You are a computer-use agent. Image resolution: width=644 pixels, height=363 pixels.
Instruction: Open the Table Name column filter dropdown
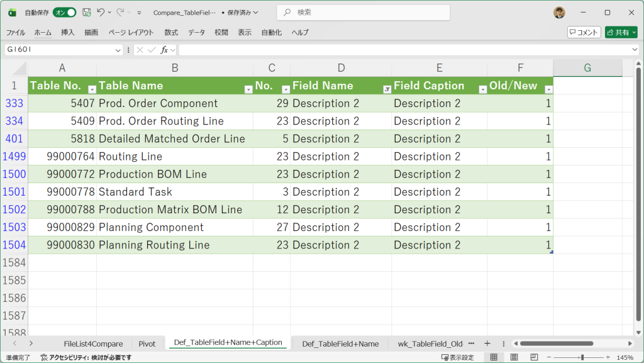246,89
